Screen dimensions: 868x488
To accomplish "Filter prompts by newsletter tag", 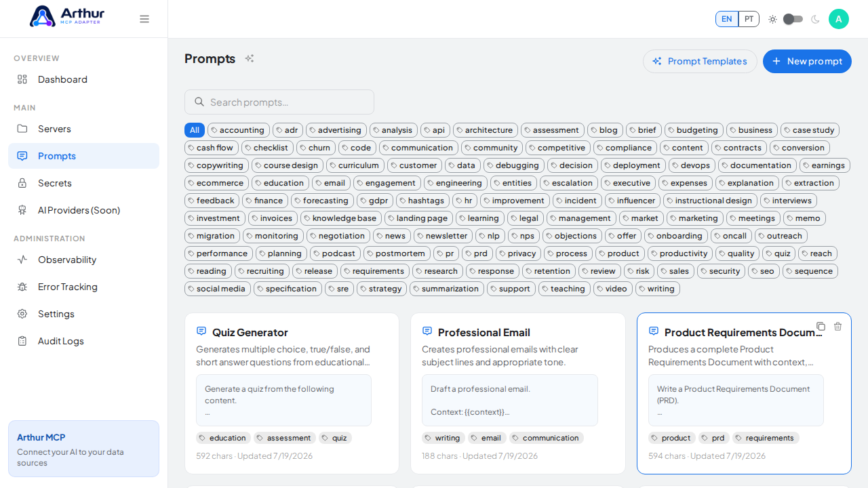I will (443, 236).
